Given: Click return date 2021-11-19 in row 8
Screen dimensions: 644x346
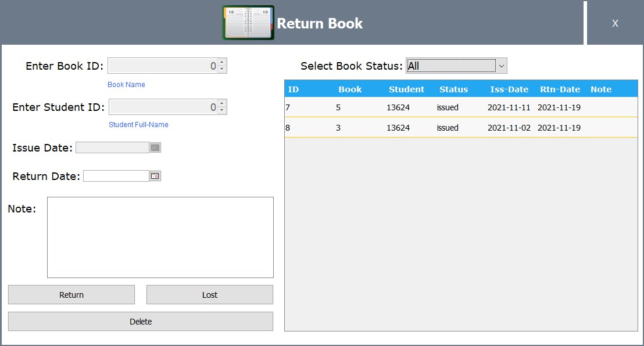Looking at the screenshot, I should point(559,128).
